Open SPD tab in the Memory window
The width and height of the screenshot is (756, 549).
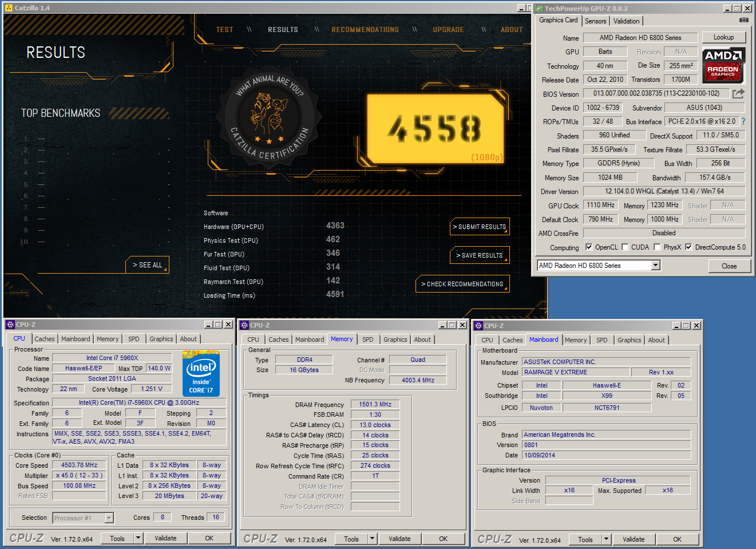368,339
